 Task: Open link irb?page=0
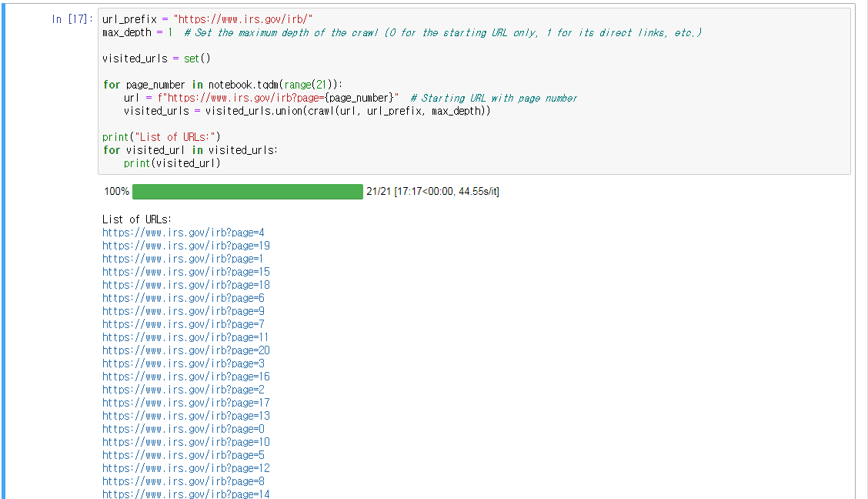(x=183, y=429)
